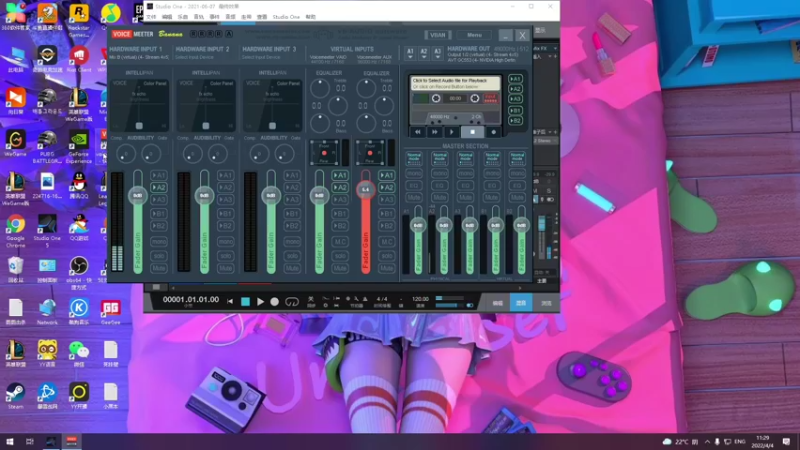Toggle recorder B1 output routing

coord(515,110)
